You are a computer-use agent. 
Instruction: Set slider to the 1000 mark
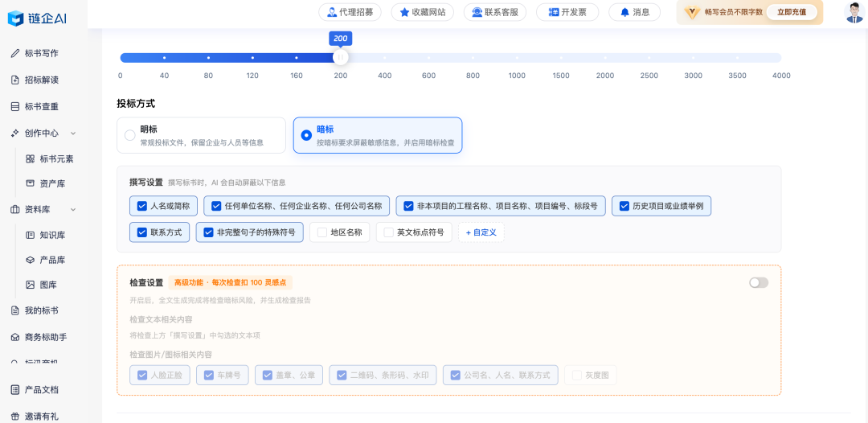[517, 58]
